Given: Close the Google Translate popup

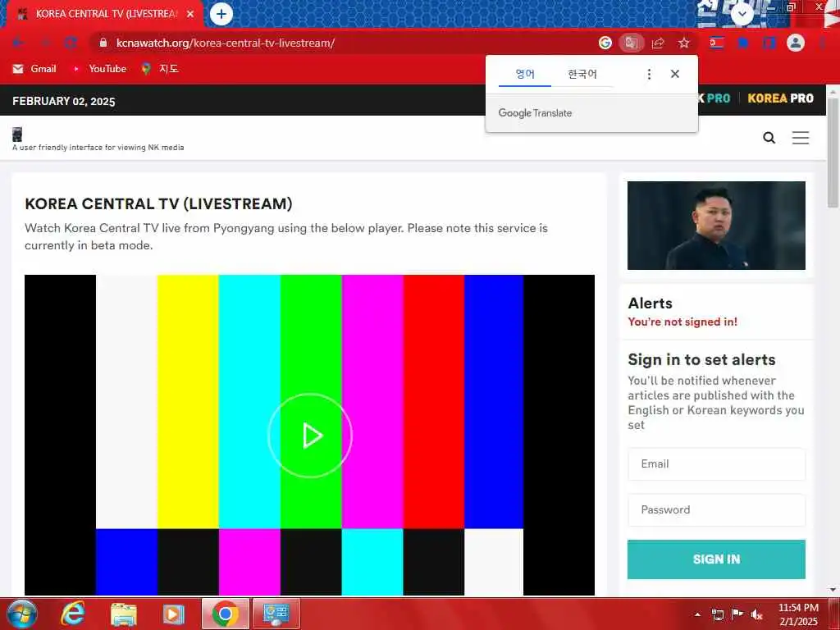Looking at the screenshot, I should click(x=675, y=74).
